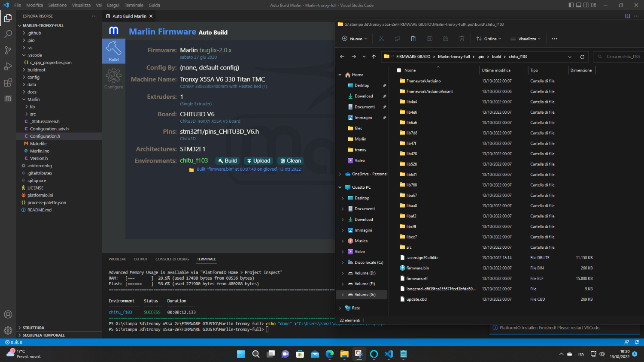Viewport: 644px width, 362px height.
Task: Open platformio.ini in the file tree
Action: click(59, 195)
